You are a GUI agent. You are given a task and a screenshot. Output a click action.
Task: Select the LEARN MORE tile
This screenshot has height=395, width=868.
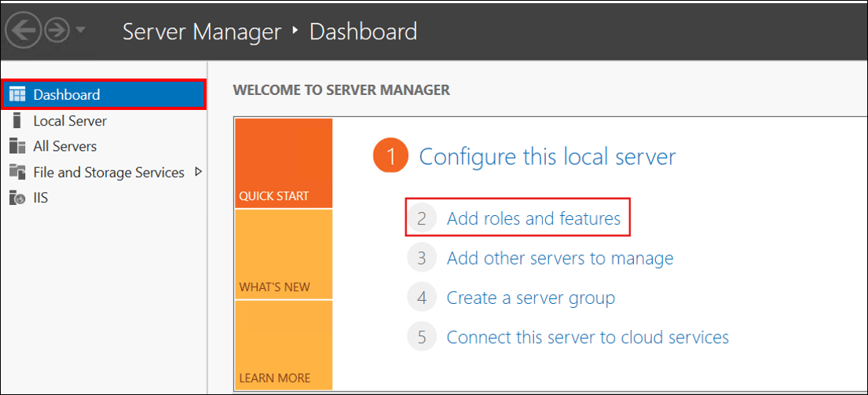pyautogui.click(x=284, y=346)
